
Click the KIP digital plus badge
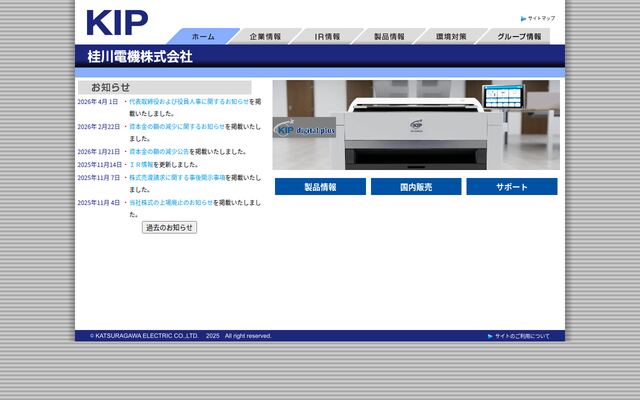click(304, 128)
